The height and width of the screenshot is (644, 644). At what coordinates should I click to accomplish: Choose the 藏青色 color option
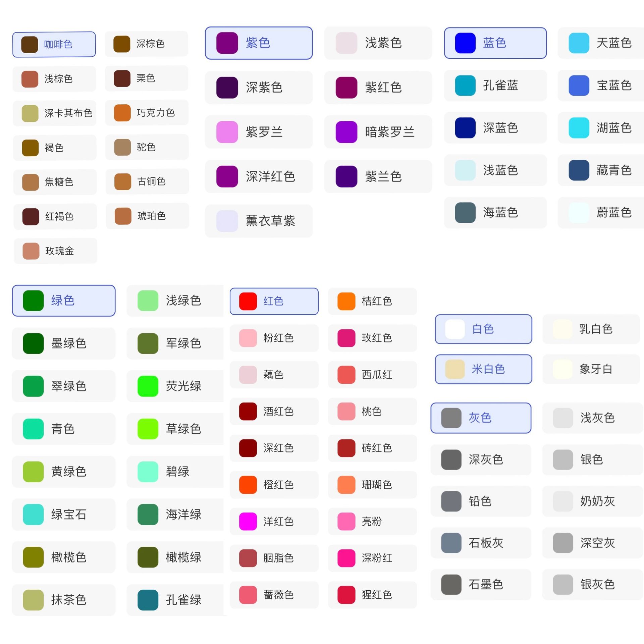tap(600, 170)
